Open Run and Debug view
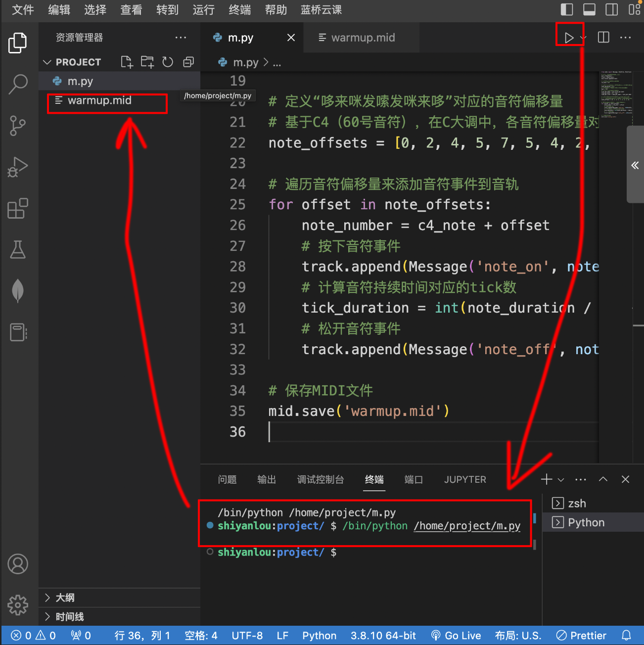Screen dimensions: 644x645 (x=18, y=167)
